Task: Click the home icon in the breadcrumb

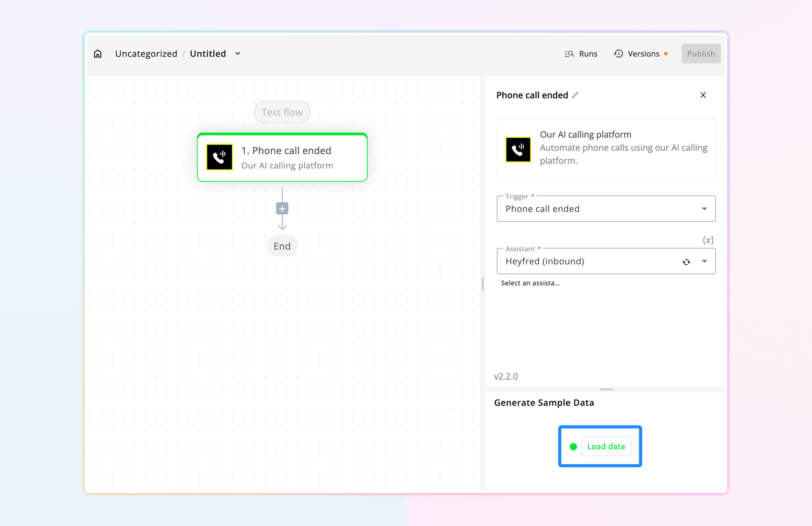Action: [x=98, y=54]
